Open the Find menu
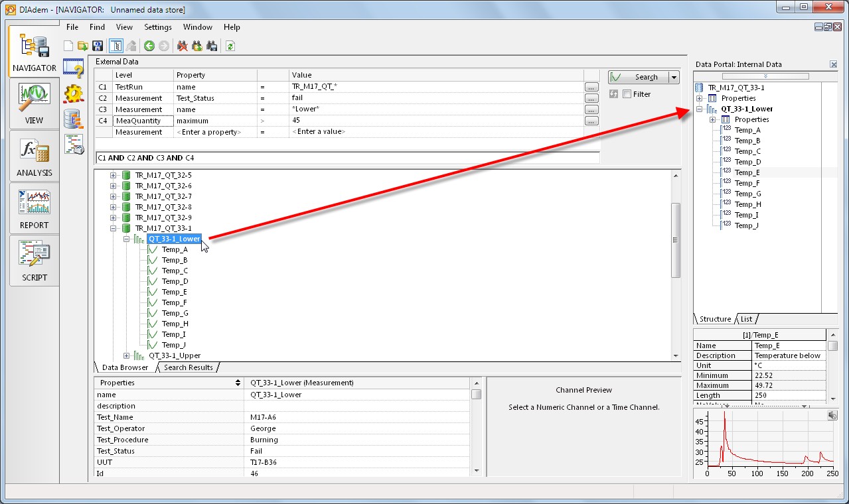The height and width of the screenshot is (504, 849). [97, 27]
